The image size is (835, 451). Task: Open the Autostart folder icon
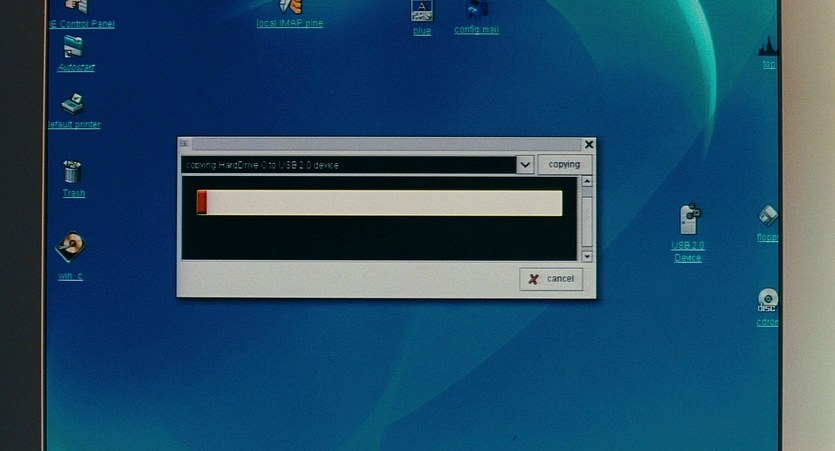click(73, 47)
